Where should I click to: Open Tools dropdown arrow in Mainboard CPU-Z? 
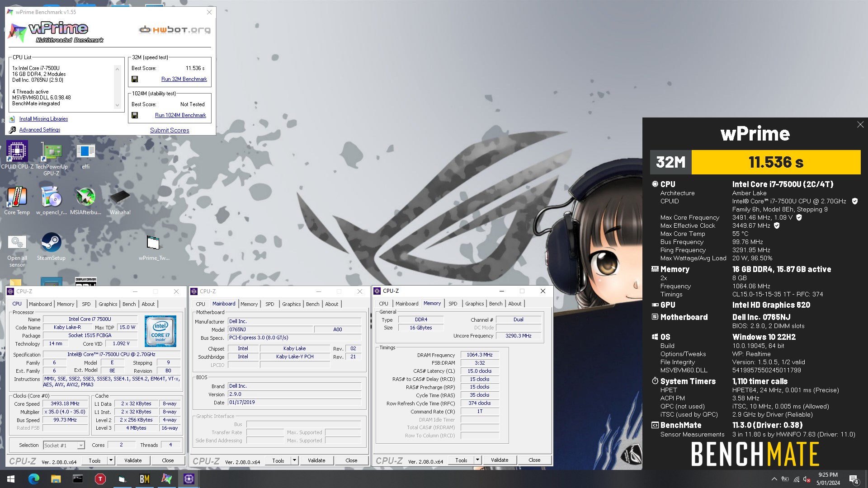click(x=294, y=460)
